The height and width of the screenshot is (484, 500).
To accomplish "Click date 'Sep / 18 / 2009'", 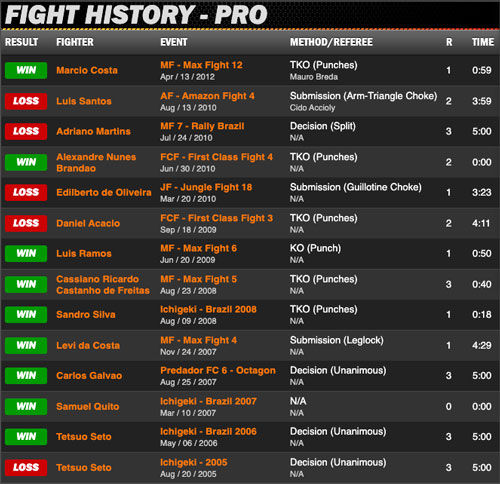I will click(188, 230).
